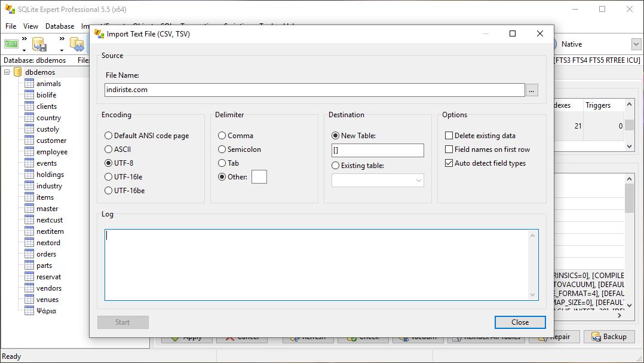Click inside the Log text area
644x363 pixels.
pos(316,265)
